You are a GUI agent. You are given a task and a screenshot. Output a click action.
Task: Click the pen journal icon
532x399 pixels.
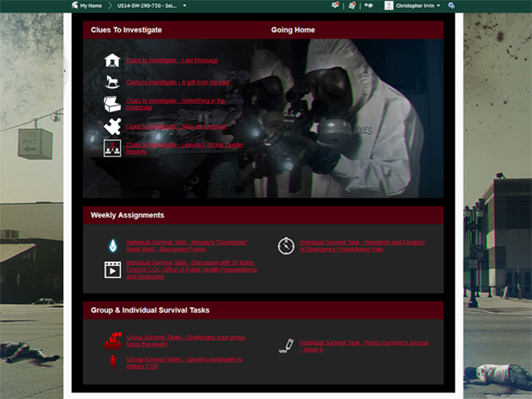coord(286,346)
